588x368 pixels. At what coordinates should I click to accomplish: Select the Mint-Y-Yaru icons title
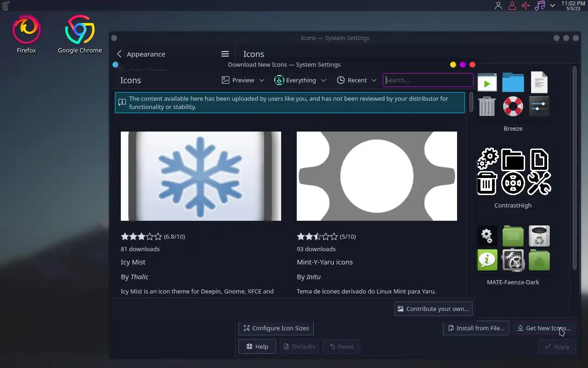(x=325, y=262)
